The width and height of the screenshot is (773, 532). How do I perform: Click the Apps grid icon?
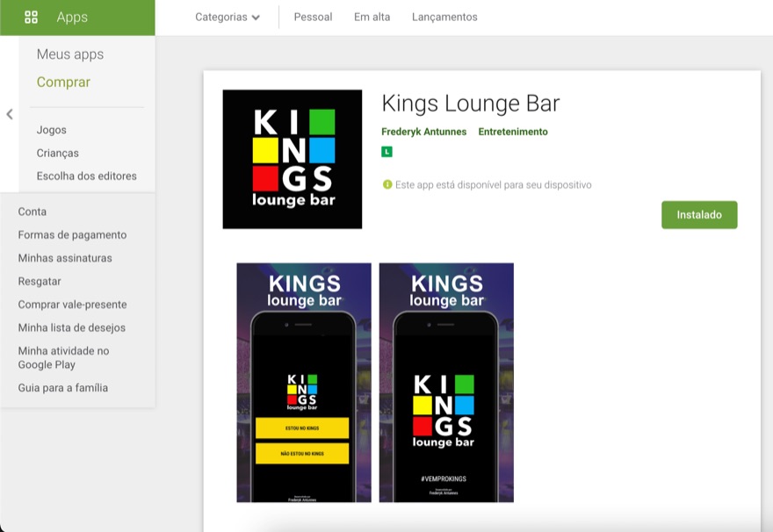(x=31, y=18)
